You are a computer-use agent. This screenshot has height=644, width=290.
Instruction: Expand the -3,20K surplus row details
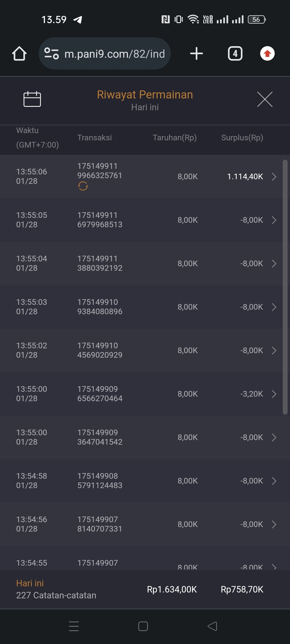[x=274, y=394]
